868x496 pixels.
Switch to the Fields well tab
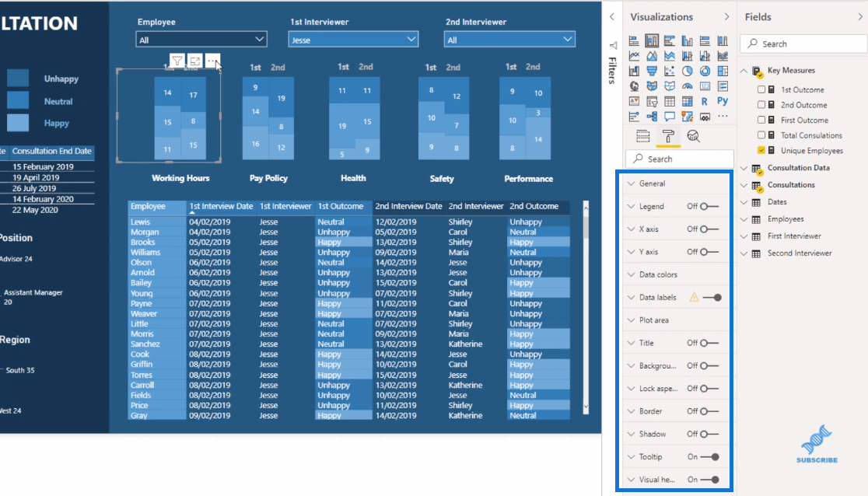[642, 136]
